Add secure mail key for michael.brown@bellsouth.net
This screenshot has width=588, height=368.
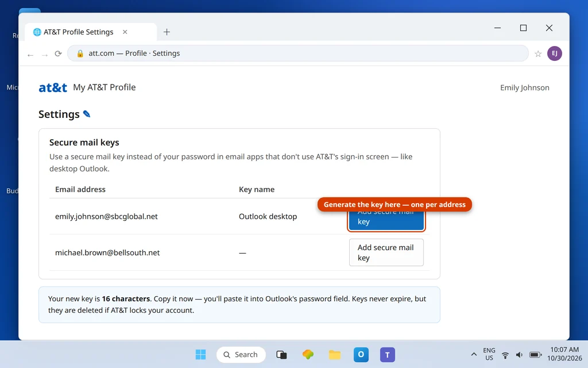click(386, 252)
